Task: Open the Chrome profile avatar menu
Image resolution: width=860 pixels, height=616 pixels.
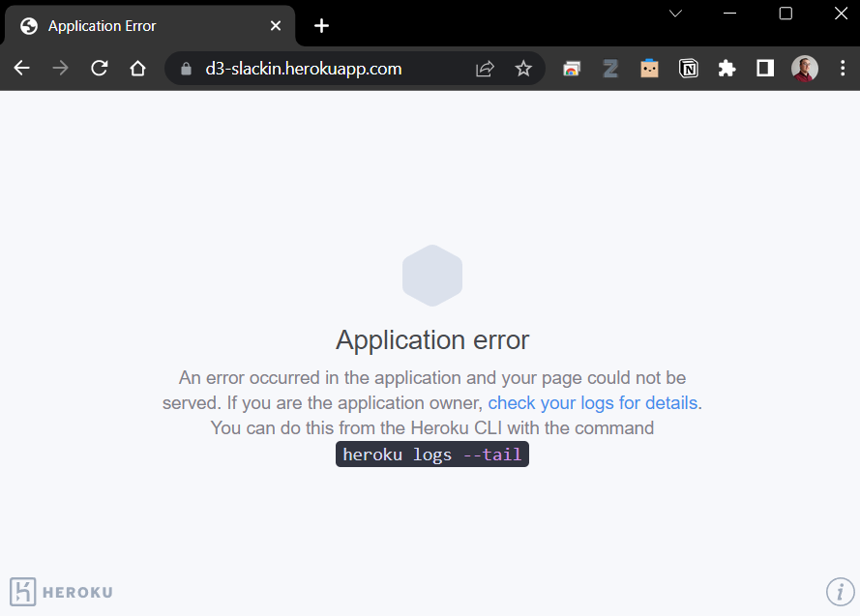Action: 804,68
